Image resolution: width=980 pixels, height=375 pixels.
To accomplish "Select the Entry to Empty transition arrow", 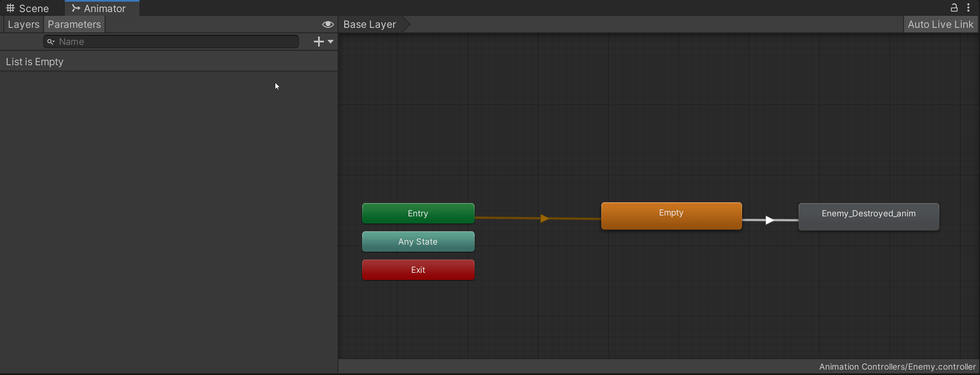I will coord(544,218).
